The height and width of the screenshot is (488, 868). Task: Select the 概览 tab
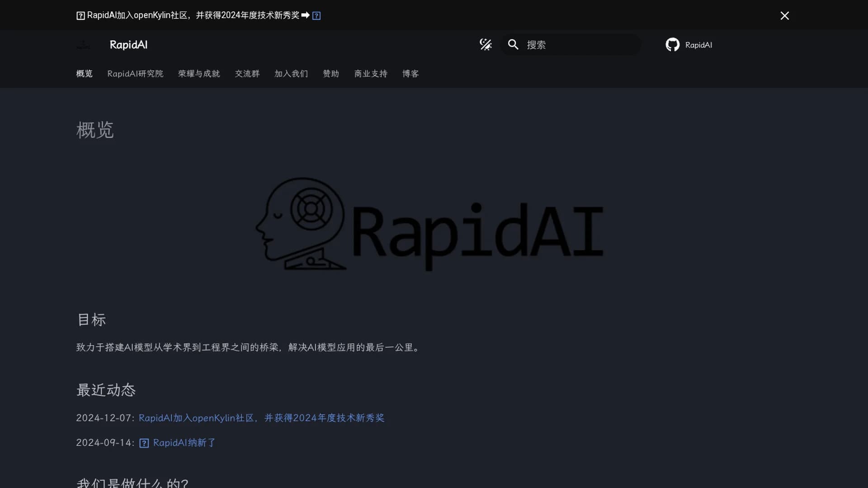click(x=85, y=74)
